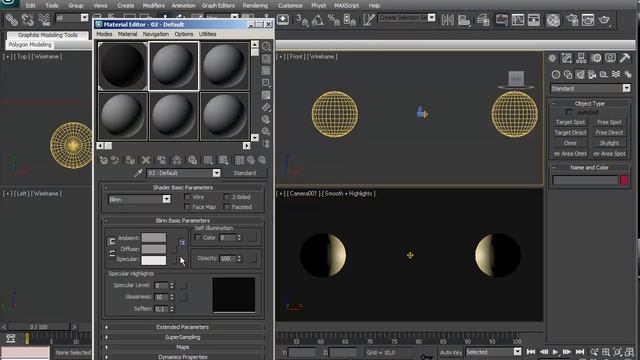Open Material Editor Navigation menu
The image size is (640, 360).
[156, 34]
